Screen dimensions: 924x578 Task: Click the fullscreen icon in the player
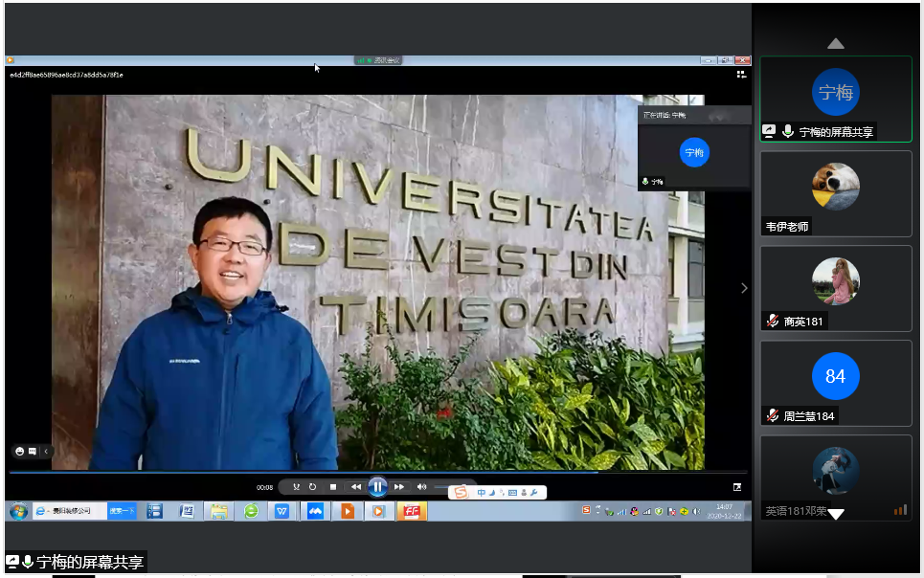pyautogui.click(x=738, y=487)
